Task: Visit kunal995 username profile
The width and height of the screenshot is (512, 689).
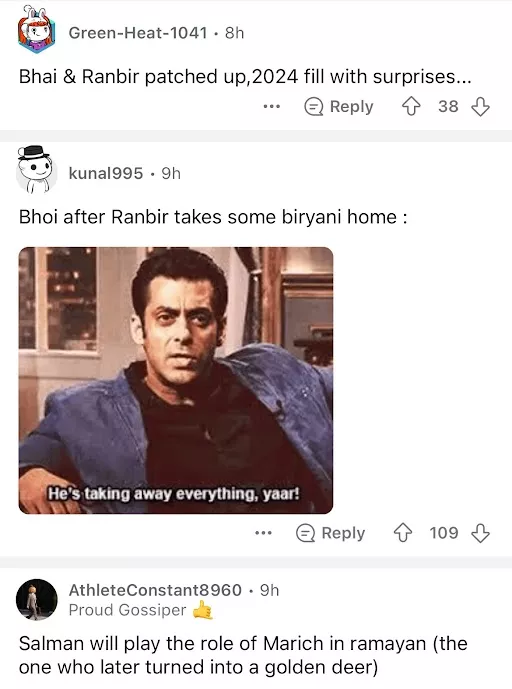Action: pos(106,174)
